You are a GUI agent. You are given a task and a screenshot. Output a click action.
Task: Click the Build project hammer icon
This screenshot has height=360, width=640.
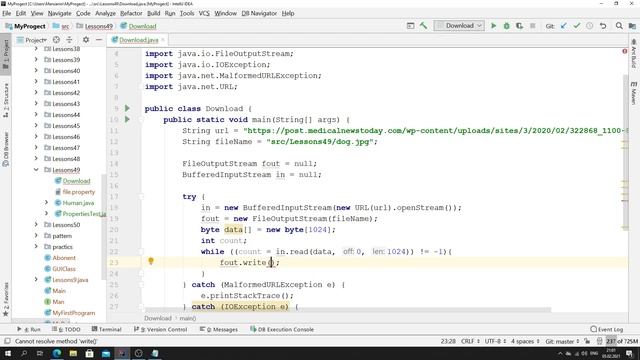[x=423, y=26]
